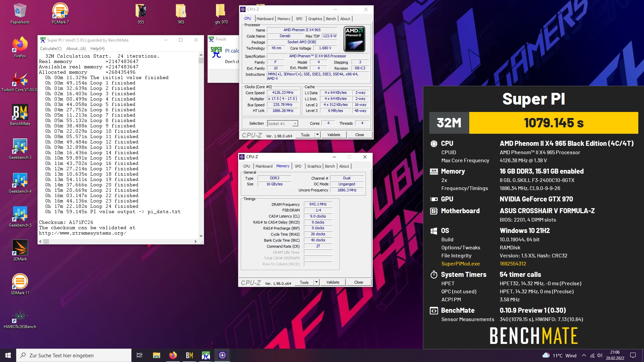Switch to CPU-Z taskbar button
The height and width of the screenshot is (362, 644).
pyautogui.click(x=222, y=355)
